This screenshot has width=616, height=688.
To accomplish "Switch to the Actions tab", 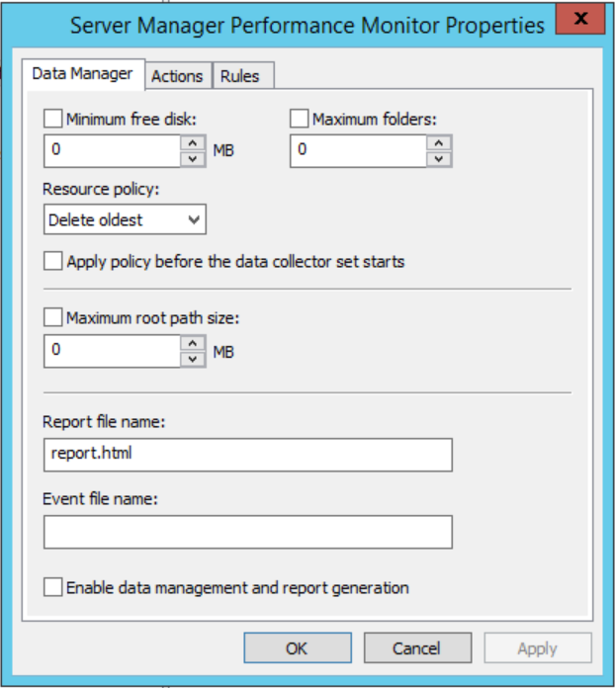I will coord(177,76).
